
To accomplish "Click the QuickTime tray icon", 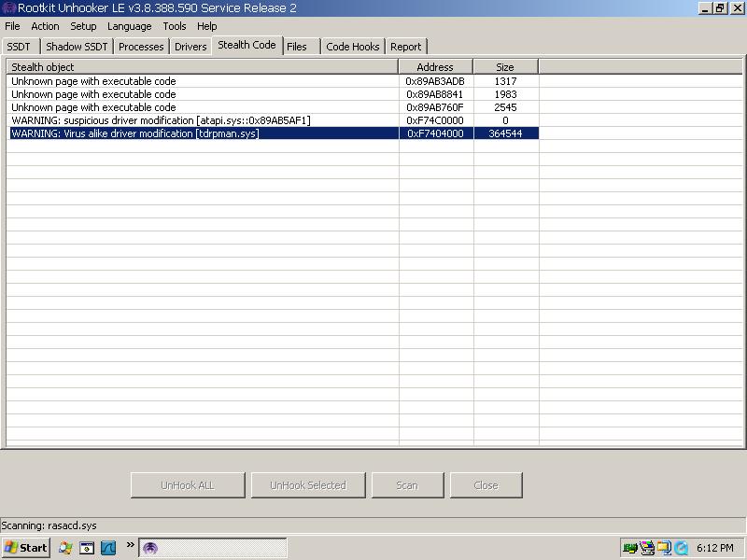I will 681,548.
